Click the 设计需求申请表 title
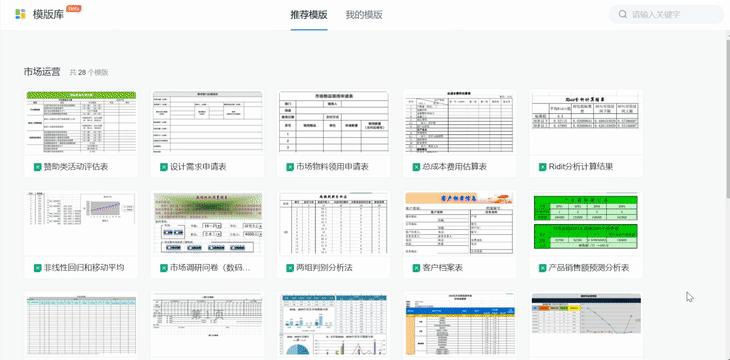 [198, 167]
